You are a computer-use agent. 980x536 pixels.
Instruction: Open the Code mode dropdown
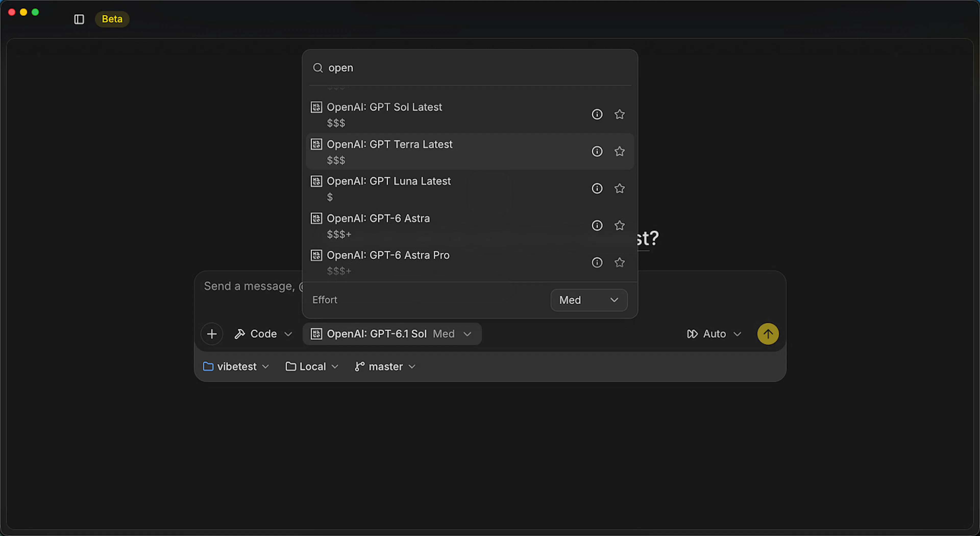[263, 334]
